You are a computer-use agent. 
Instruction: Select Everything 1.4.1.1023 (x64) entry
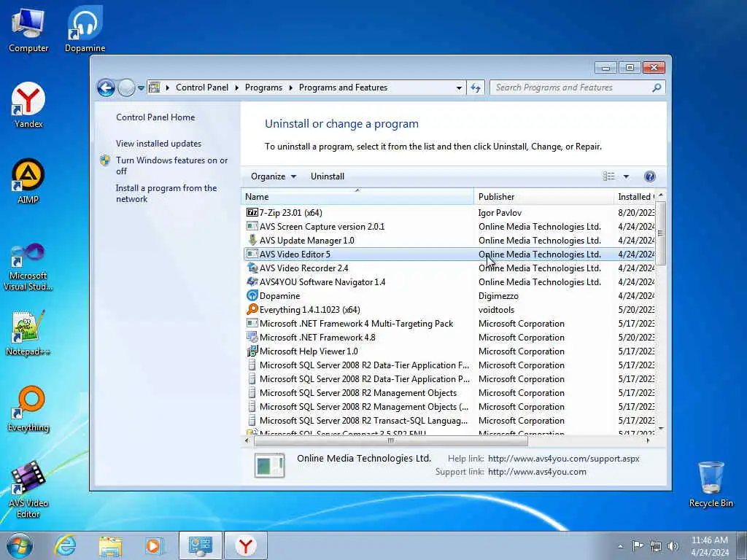coord(449,309)
